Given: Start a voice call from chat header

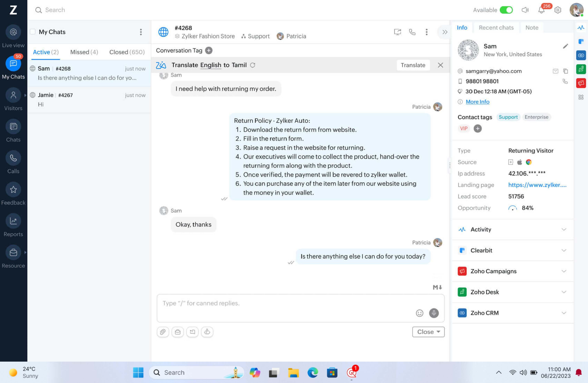Looking at the screenshot, I should point(412,32).
